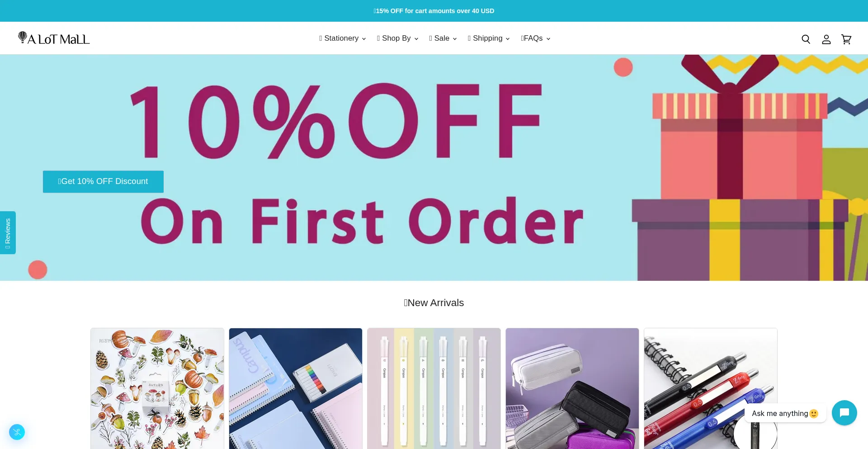Screen dimensions: 868x449
Task: Open the pencil cases product thumbnail
Action: [x=572, y=388]
